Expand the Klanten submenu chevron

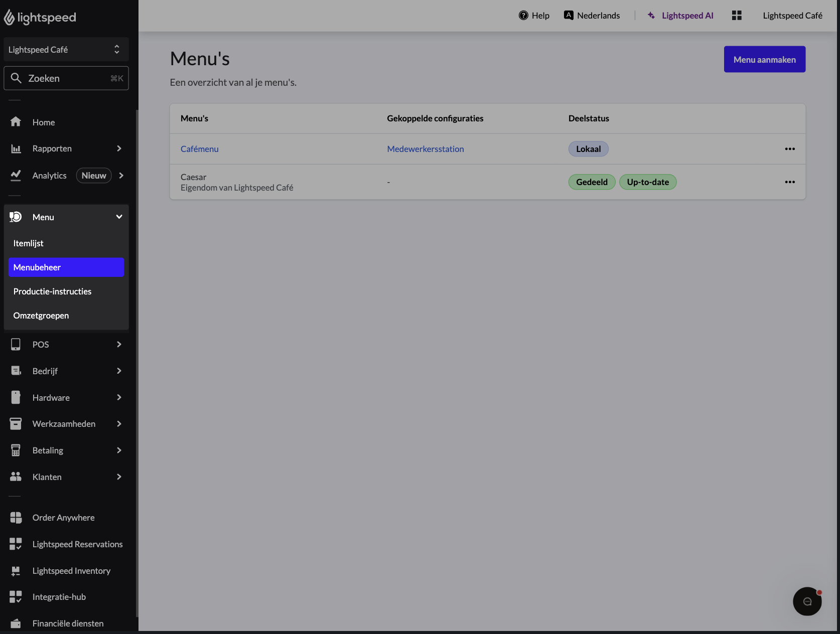[119, 477]
